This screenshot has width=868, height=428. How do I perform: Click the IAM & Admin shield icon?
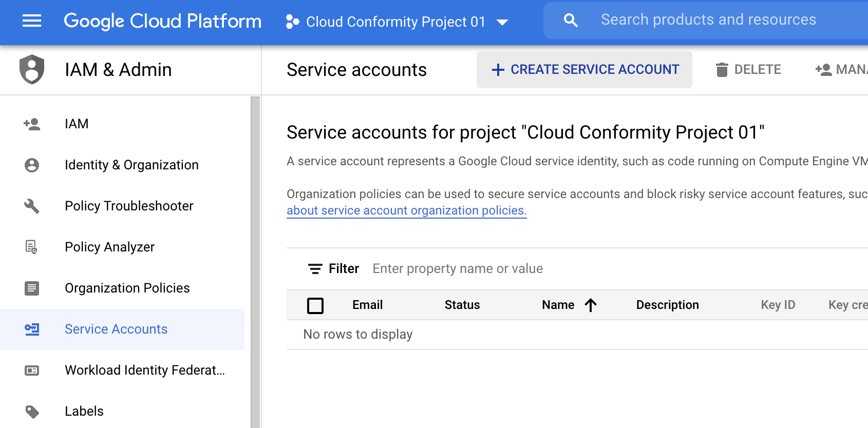(x=32, y=69)
